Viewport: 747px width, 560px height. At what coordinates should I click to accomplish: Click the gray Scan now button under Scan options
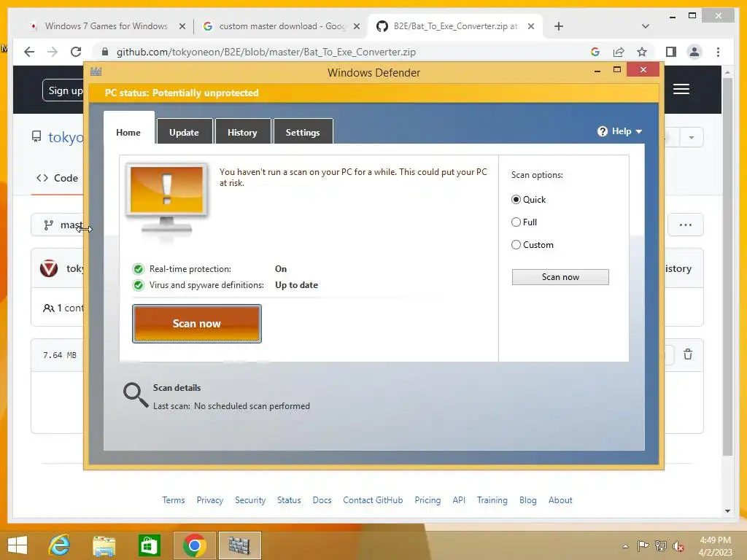point(560,277)
